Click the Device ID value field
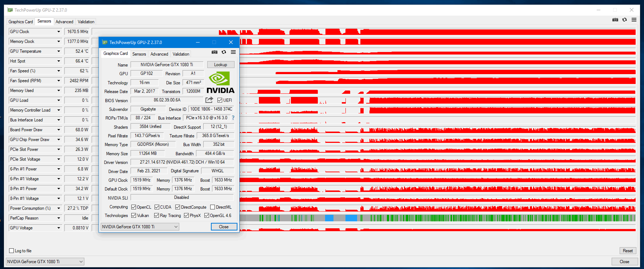This screenshot has height=269, width=644. coord(211,109)
